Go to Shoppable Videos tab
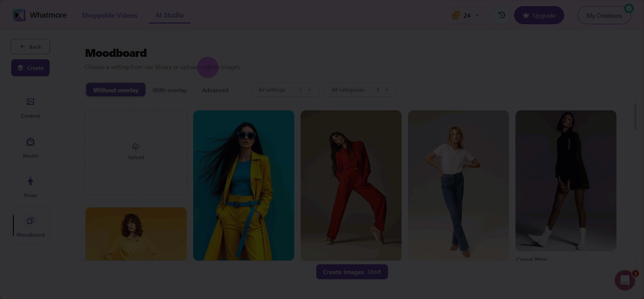This screenshot has height=299, width=644. click(109, 15)
